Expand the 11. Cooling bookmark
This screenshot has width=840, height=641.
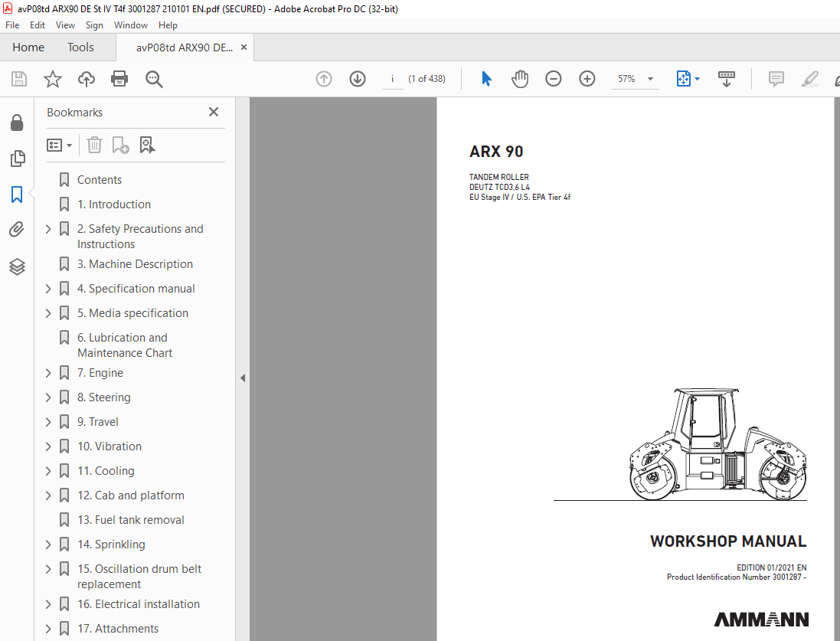tap(48, 471)
